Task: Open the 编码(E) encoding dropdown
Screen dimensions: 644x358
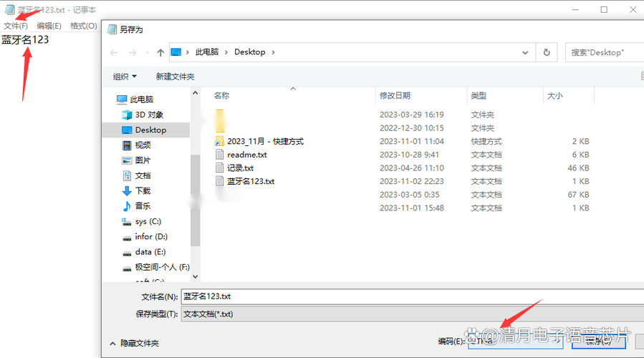Action: point(515,341)
